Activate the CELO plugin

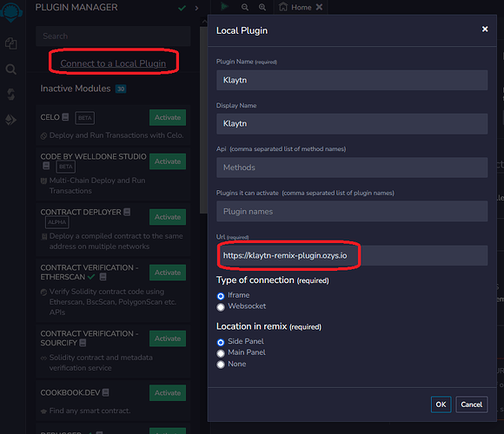click(x=168, y=117)
